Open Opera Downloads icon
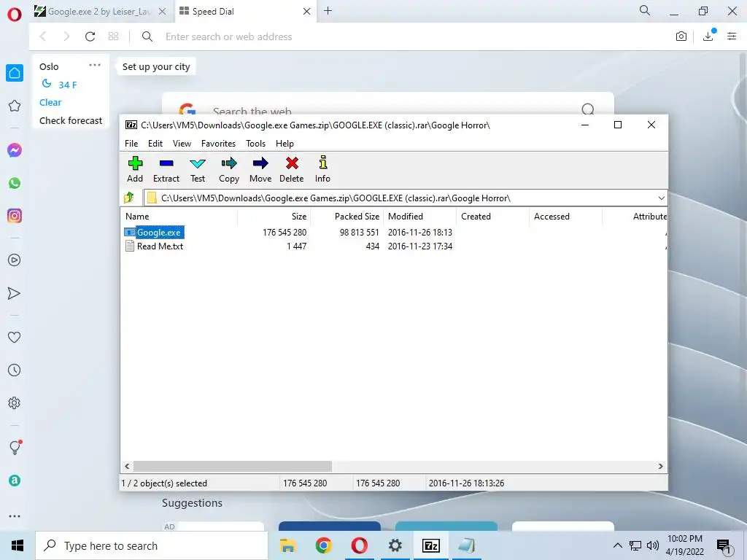Viewport: 747px width, 560px height. pos(708,36)
